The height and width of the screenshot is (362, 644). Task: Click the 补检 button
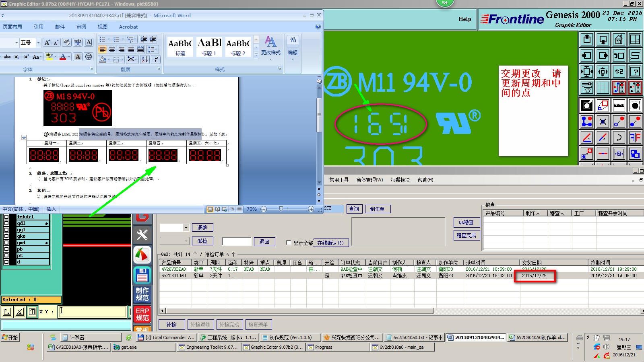(x=171, y=325)
